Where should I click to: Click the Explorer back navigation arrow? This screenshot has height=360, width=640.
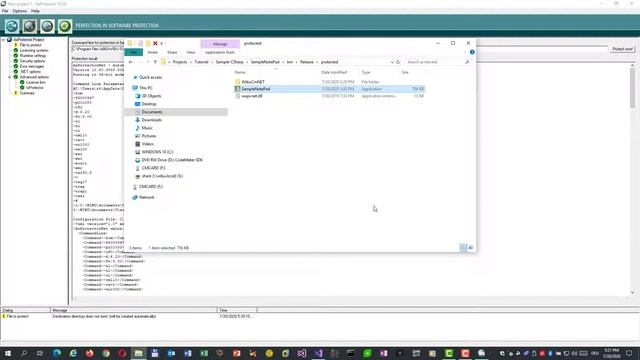(x=131, y=62)
